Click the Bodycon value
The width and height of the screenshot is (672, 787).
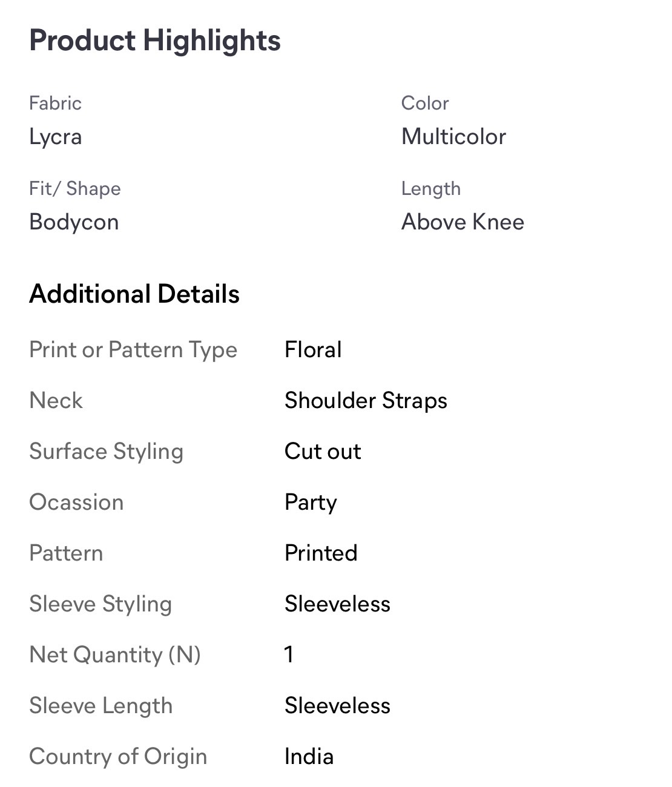pos(74,222)
